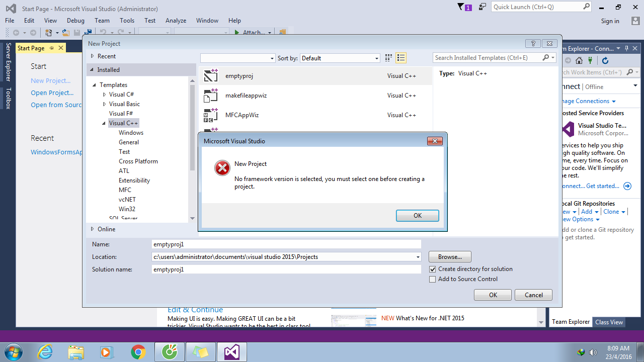644x362 pixels.
Task: Click the notifications flag icon
Action: [461, 7]
